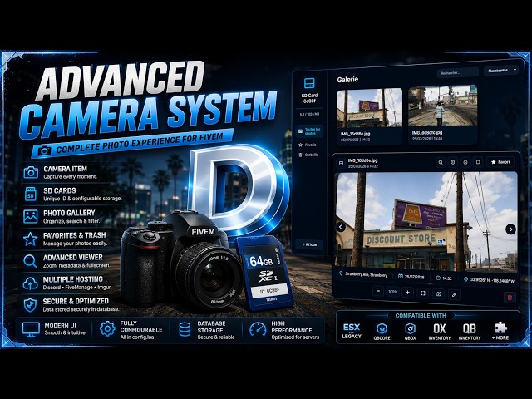532x399 pixels.
Task: Zoom in with the plus button
Action: (x=407, y=293)
